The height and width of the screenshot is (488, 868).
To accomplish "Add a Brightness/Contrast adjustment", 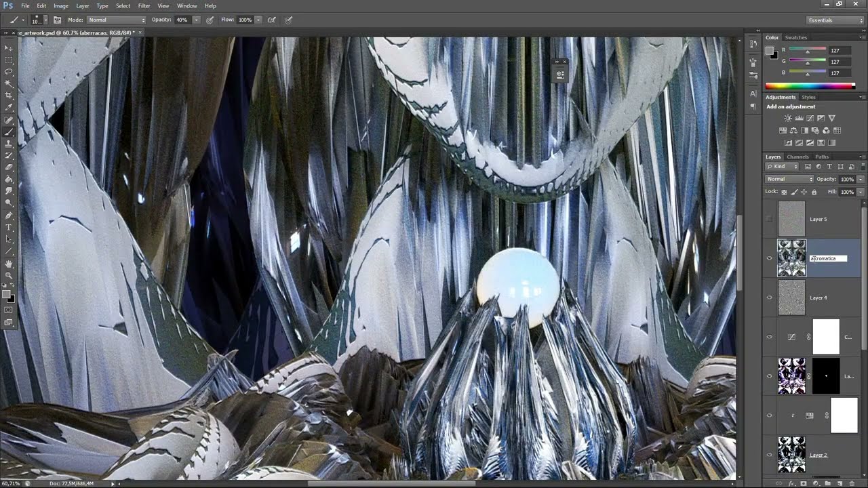I will [x=788, y=119].
